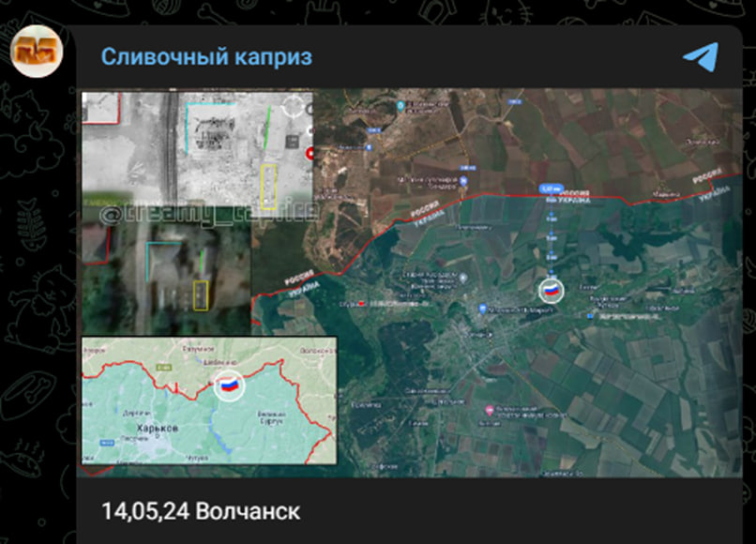Click the crosshair reticle in the drone footage

coord(296,106)
